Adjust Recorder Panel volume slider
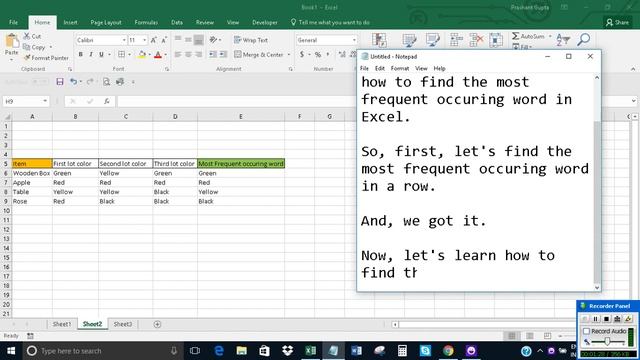 tap(607, 341)
